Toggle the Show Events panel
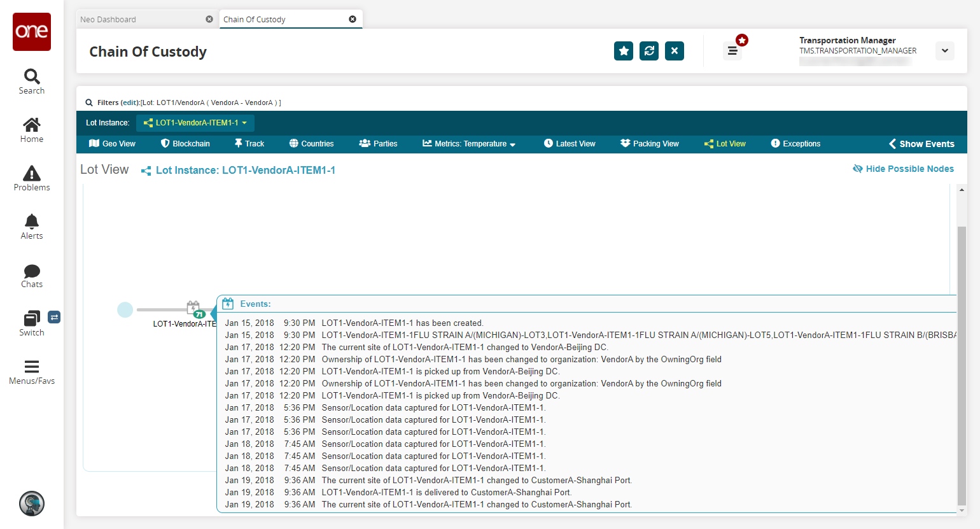The height and width of the screenshot is (529, 980). point(921,144)
